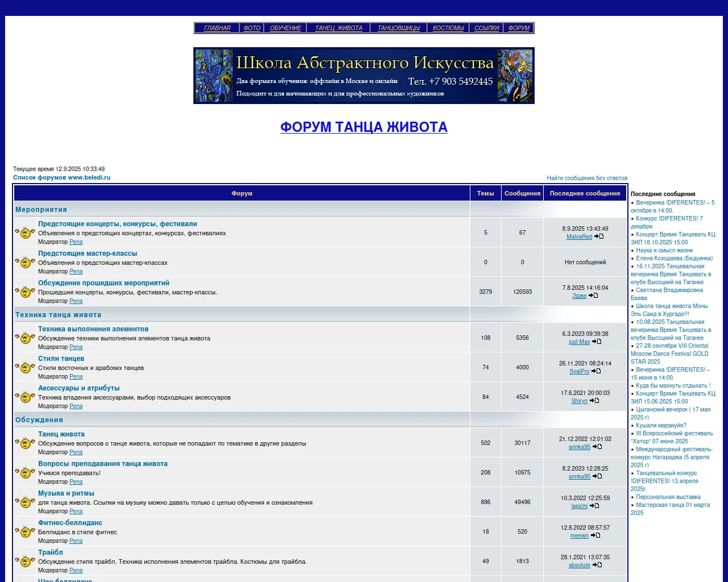Viewport: 728px width, 582px height.
Task: Click the status icon for Предстоящие концерты, конкурсы, фестивали forum
Action: click(x=25, y=232)
